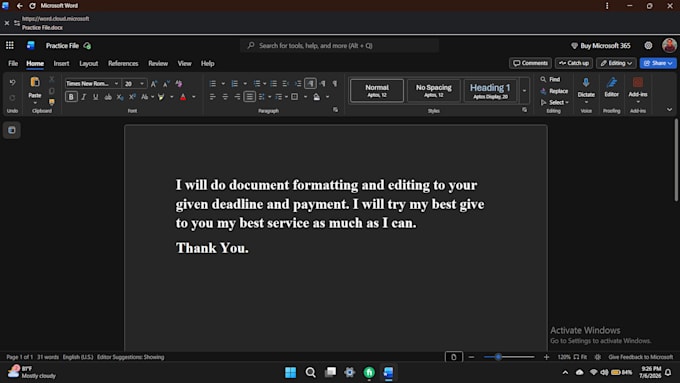Open the font name dropdown (Times New Roman)
Viewport: 680px width, 383px height.
coord(116,84)
